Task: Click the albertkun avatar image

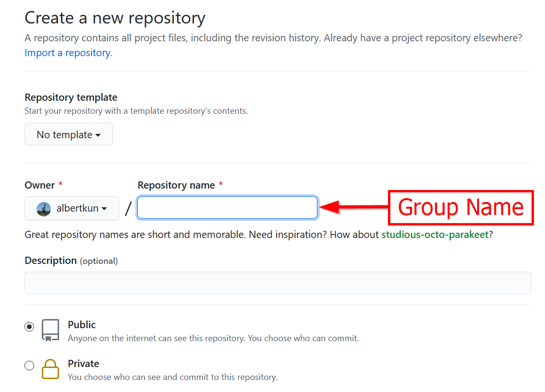Action: coord(44,209)
